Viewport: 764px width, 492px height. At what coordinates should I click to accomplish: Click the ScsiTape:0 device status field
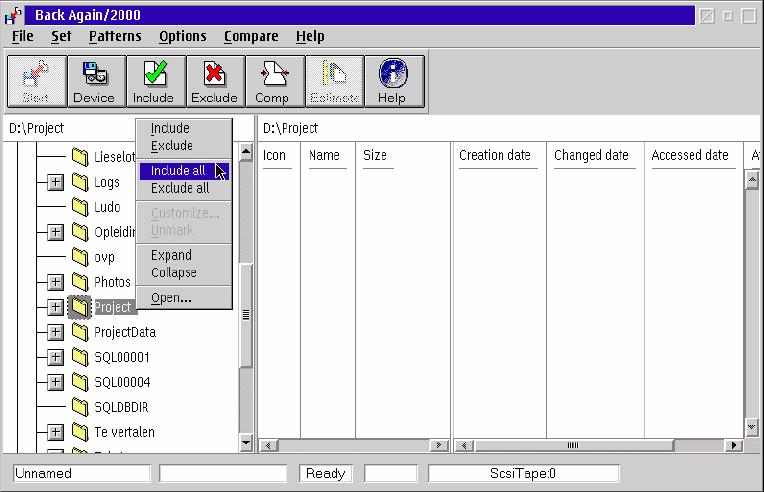(523, 473)
